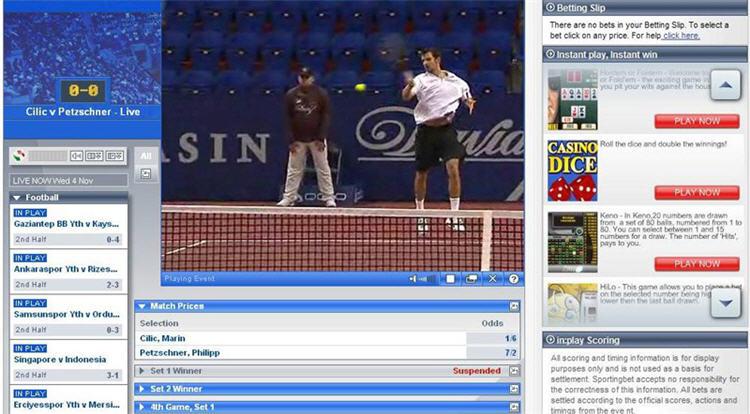This screenshot has width=750, height=414.
Task: Collapse the Football section
Action: click(x=17, y=197)
